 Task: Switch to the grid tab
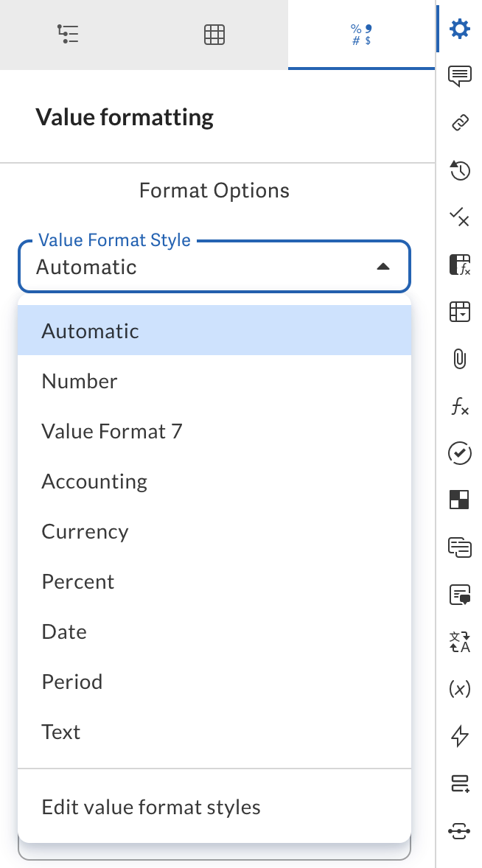click(x=214, y=34)
